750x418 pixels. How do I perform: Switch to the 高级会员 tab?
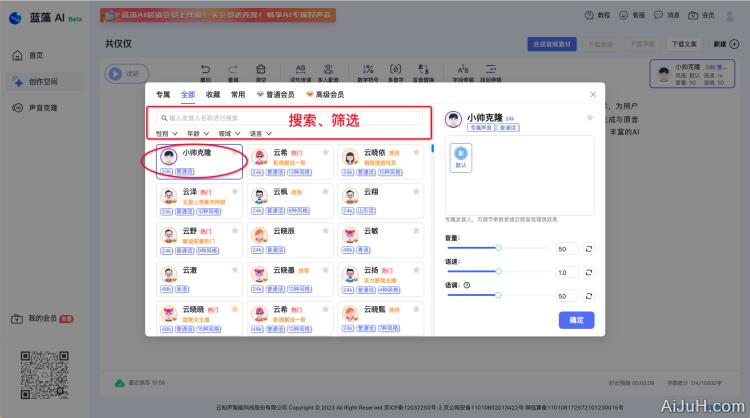326,94
